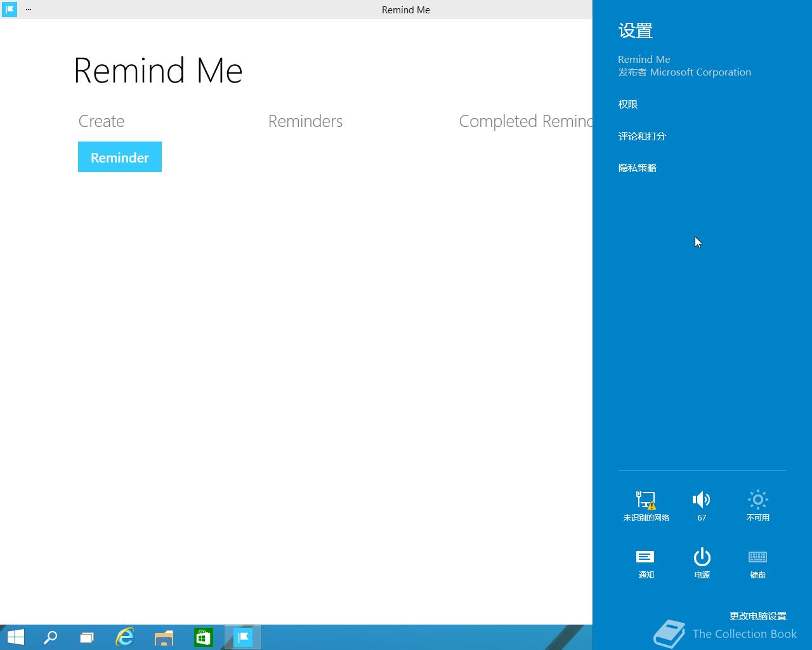Open File Explorer from the taskbar
Screen dimensions: 812x650
(x=164, y=637)
